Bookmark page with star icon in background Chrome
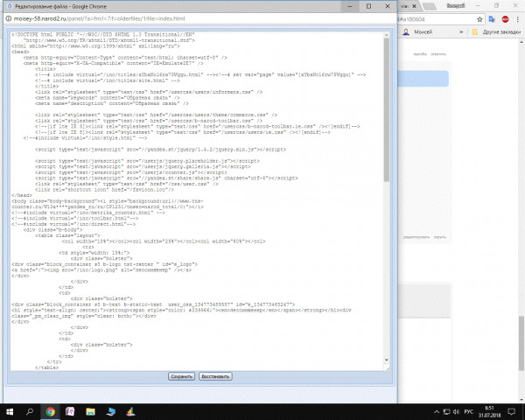Viewport: 525px width, 420px height. point(479,19)
